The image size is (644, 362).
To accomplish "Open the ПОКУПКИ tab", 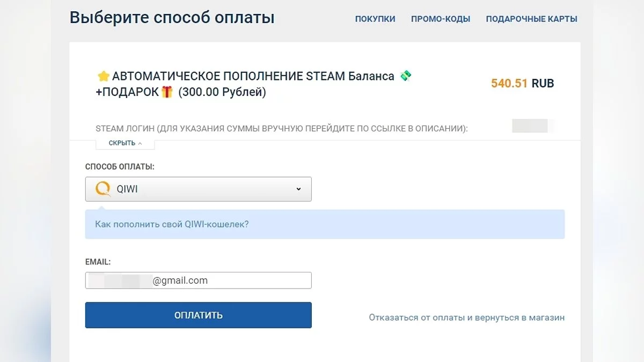I will tap(375, 19).
